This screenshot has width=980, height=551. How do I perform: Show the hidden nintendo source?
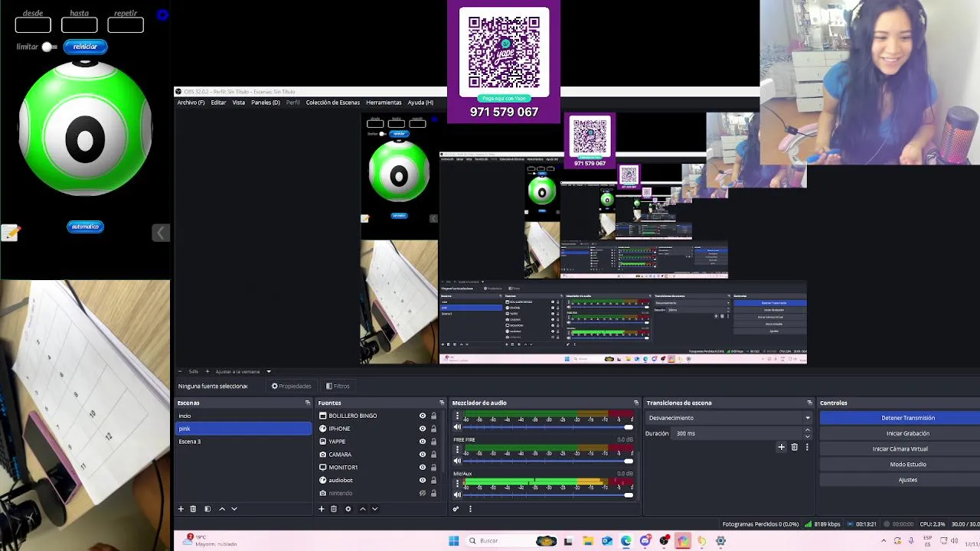pyautogui.click(x=422, y=494)
